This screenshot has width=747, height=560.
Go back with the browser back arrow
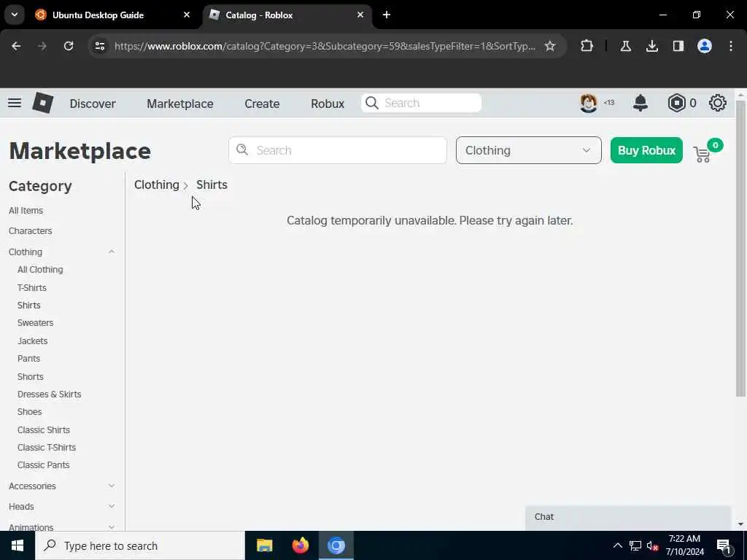tap(16, 46)
